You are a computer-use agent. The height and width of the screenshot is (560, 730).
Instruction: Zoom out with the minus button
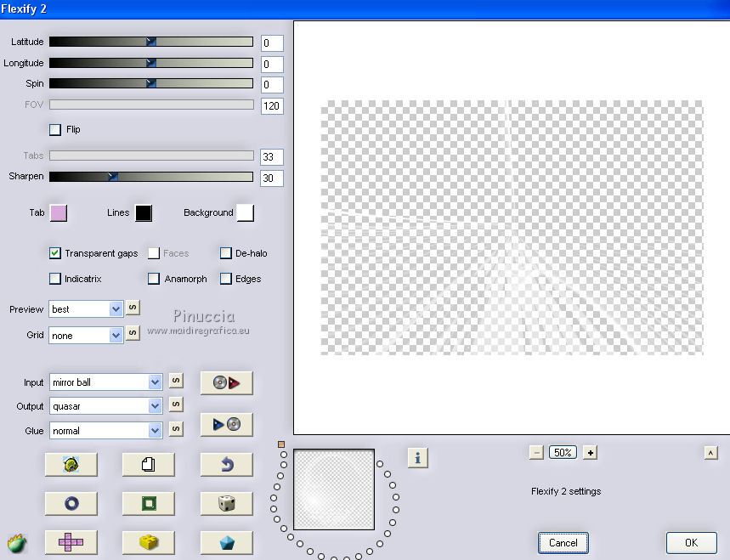536,452
